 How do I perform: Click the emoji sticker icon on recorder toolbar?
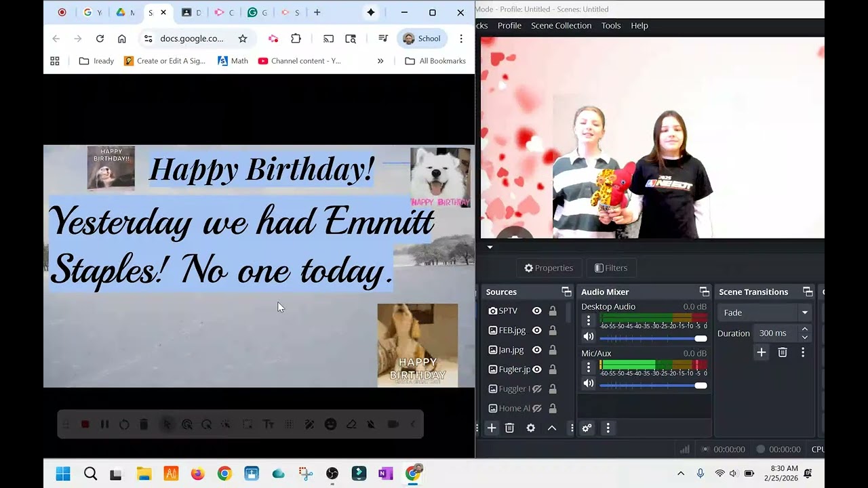[331, 424]
